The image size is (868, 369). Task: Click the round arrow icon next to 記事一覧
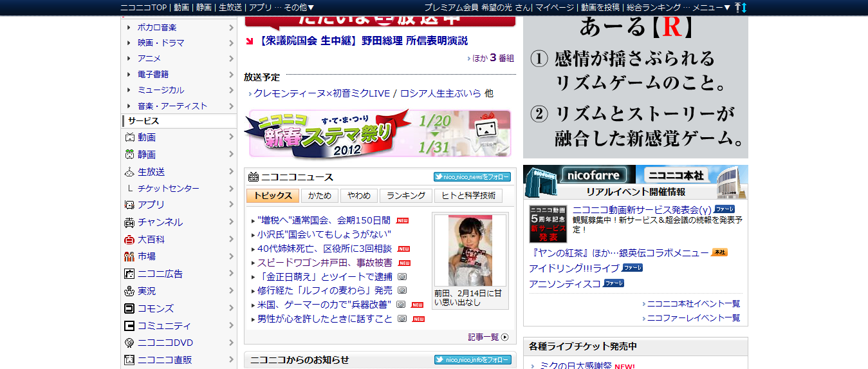[x=505, y=337]
